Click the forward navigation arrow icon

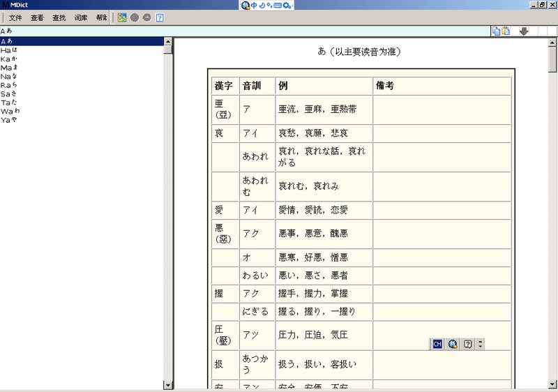pyautogui.click(x=146, y=17)
